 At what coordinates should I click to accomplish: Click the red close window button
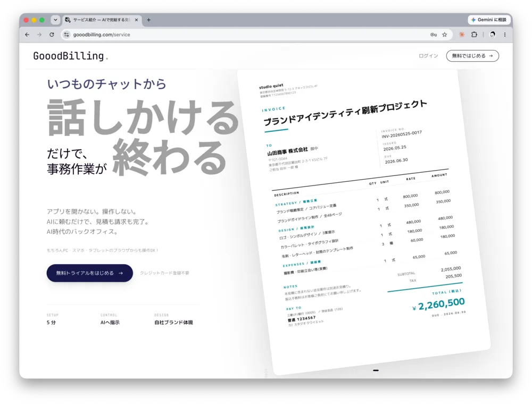[x=26, y=20]
